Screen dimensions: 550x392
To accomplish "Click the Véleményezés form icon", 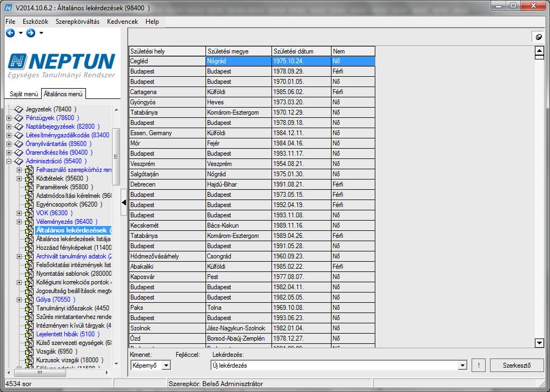I will point(29,222).
